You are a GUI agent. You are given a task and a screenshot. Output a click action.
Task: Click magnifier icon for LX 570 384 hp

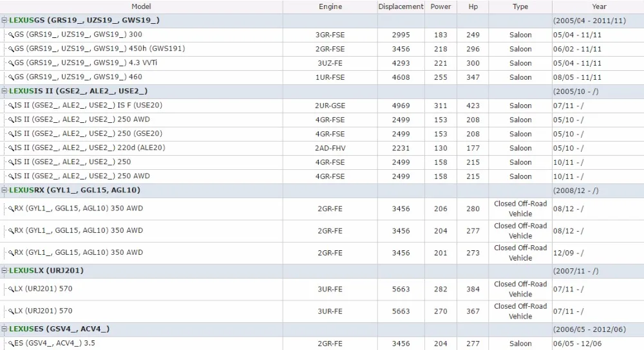11,290
